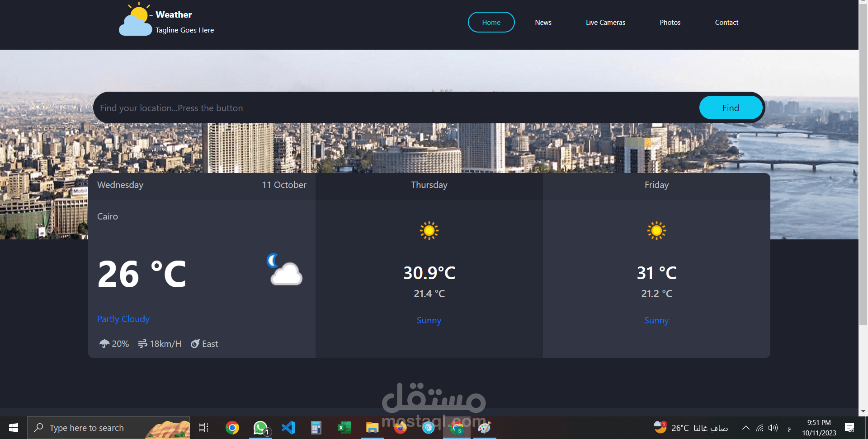Click the Tagline Goes Here text
The width and height of the screenshot is (868, 439).
tap(185, 30)
